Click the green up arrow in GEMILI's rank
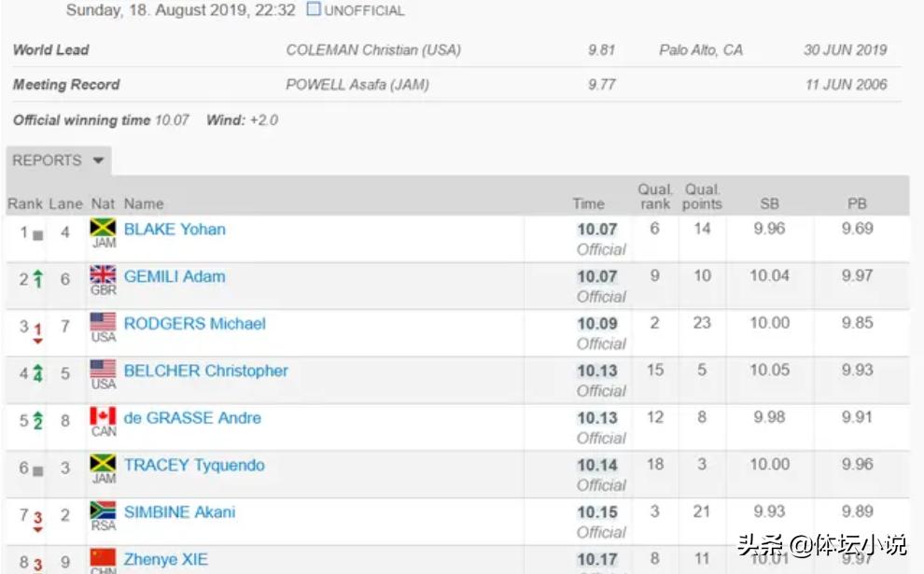924x574 pixels. 37,279
